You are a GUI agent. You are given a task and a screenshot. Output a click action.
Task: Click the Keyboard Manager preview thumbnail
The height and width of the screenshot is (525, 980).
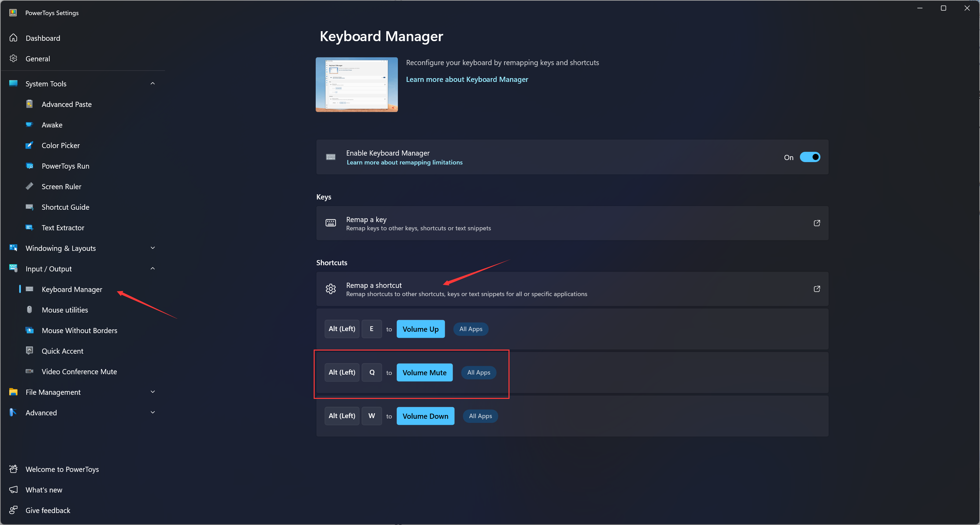[356, 85]
